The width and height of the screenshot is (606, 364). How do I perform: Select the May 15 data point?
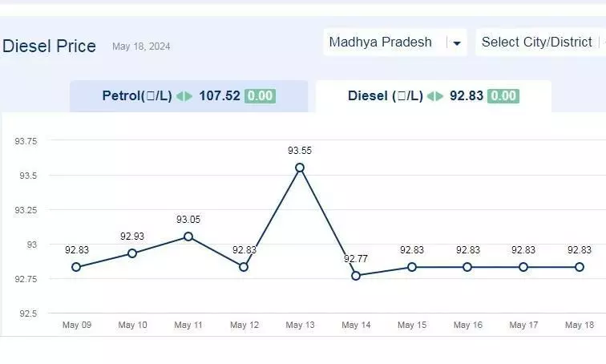[x=412, y=267]
